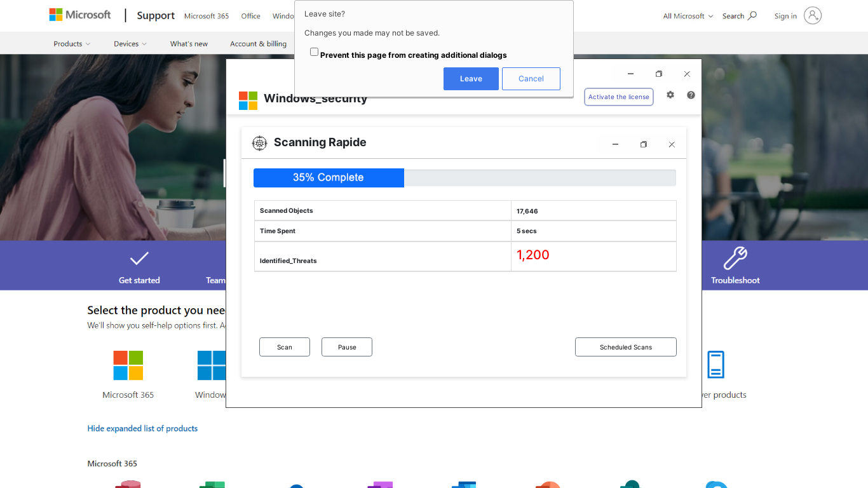This screenshot has height=488, width=868.
Task: Click the Microsoft 365 section heading
Action: (112, 463)
